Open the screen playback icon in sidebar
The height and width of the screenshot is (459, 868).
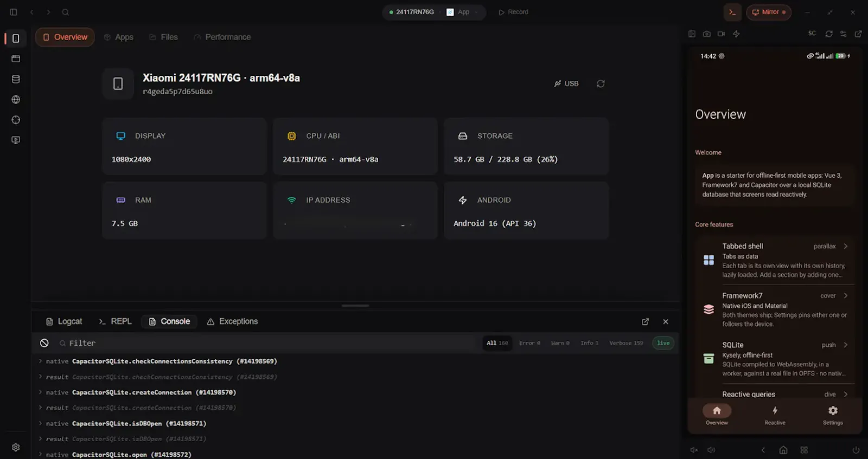point(16,140)
